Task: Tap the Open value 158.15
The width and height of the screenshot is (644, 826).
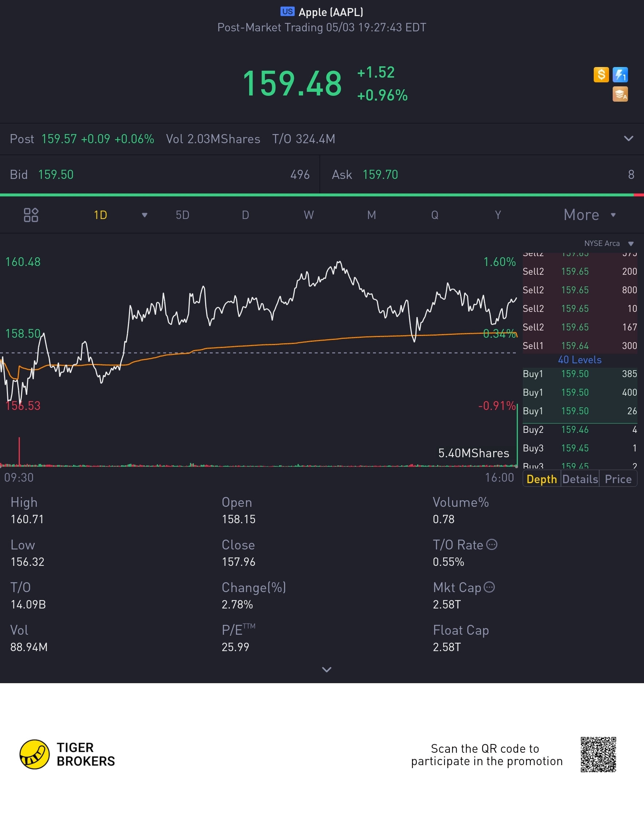Action: coord(239,519)
